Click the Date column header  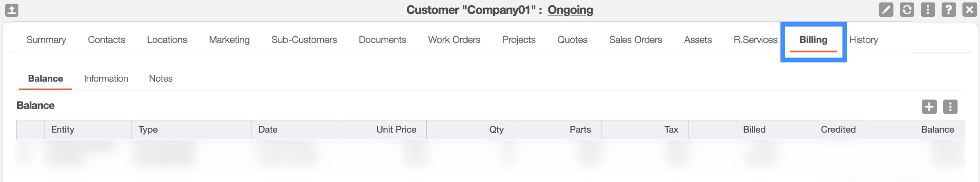[x=268, y=129]
